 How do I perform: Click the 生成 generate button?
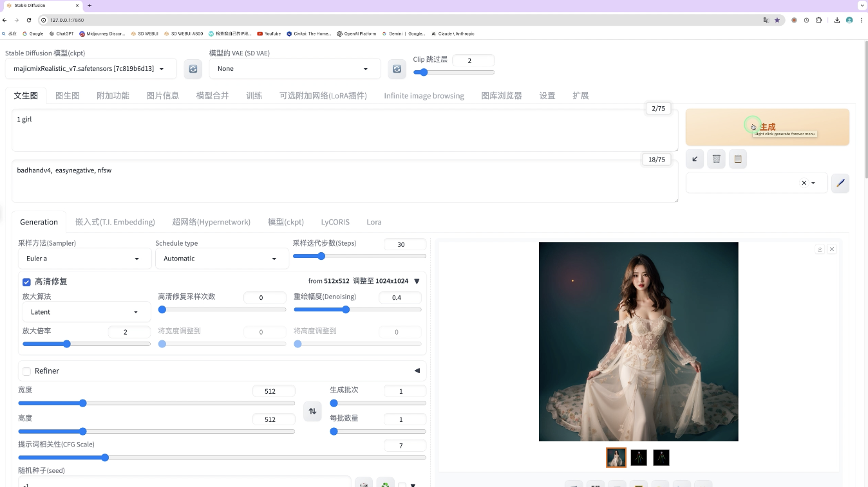coord(768,127)
